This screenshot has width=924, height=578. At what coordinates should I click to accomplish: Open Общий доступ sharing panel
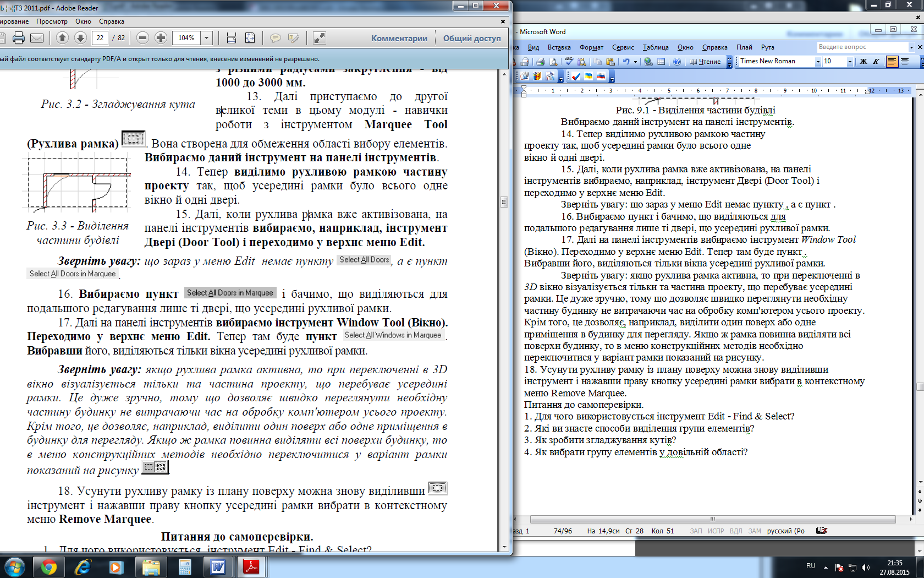(x=472, y=38)
